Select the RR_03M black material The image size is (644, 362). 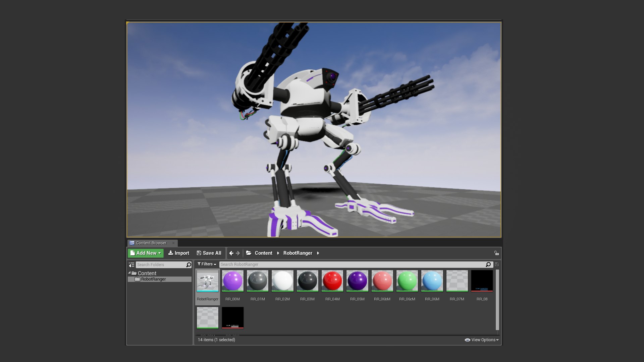pos(307,281)
